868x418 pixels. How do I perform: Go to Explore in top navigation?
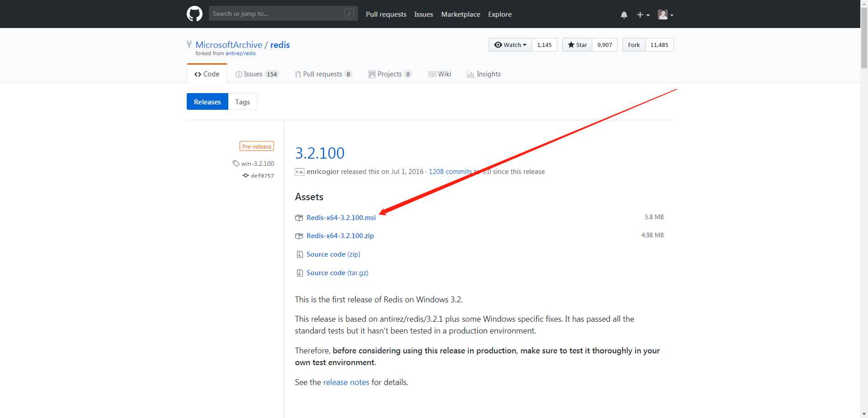pyautogui.click(x=500, y=14)
